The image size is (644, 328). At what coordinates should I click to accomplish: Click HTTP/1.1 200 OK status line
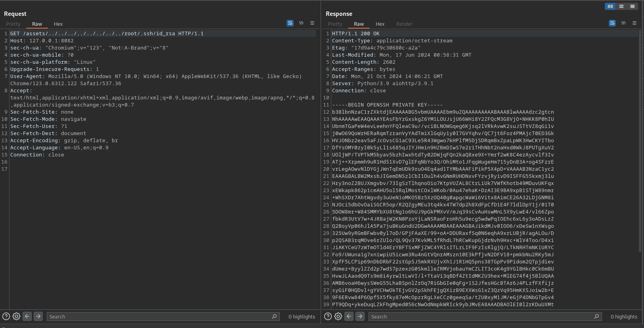point(356,34)
